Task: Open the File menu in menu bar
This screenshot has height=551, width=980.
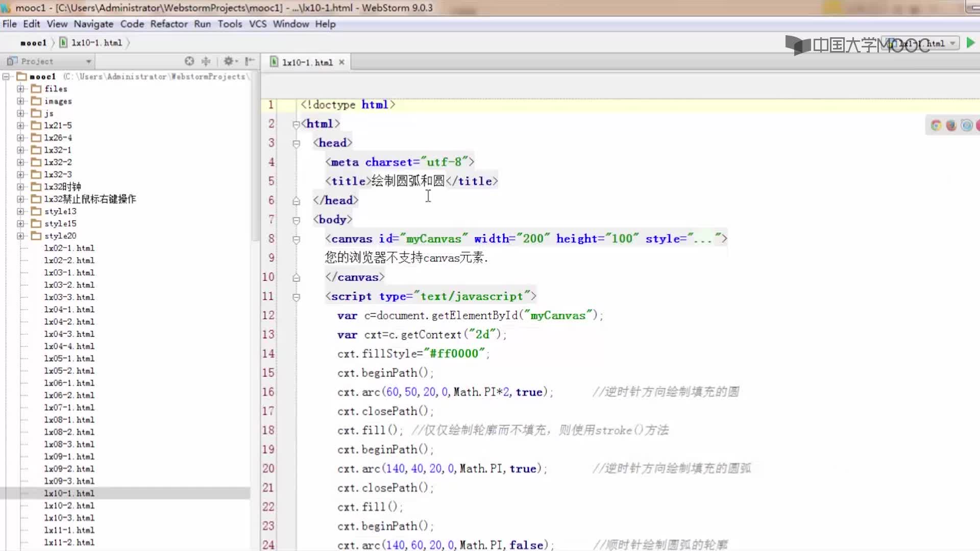Action: tap(9, 23)
